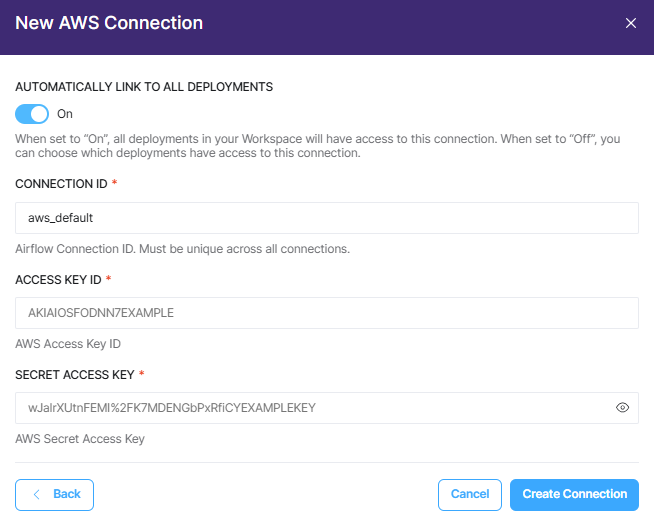This screenshot has height=529, width=654.
Task: Focus the Connection ID field containing aws_default
Action: [327, 218]
